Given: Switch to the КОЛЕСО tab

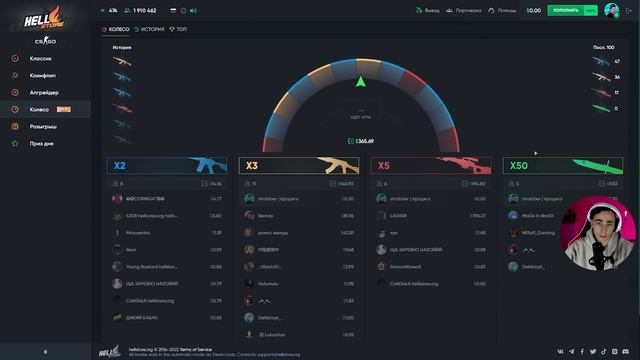Looking at the screenshot, I should click(x=116, y=29).
